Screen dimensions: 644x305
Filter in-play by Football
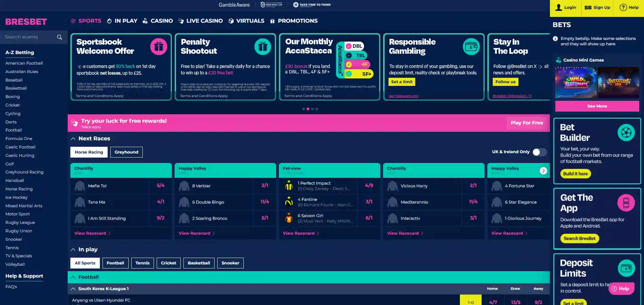coord(115,263)
